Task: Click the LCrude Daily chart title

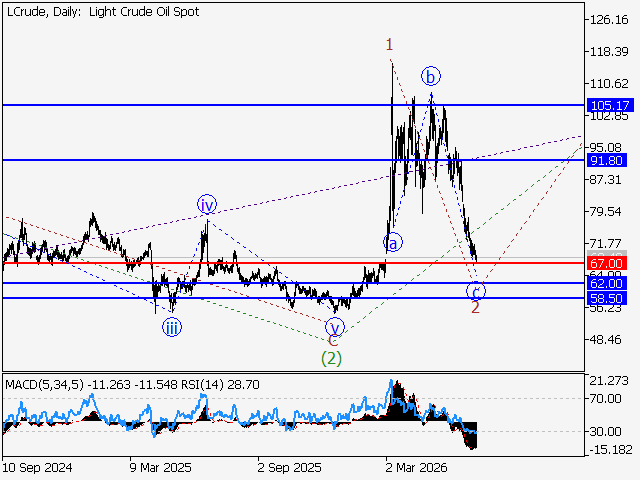Action: [x=103, y=12]
